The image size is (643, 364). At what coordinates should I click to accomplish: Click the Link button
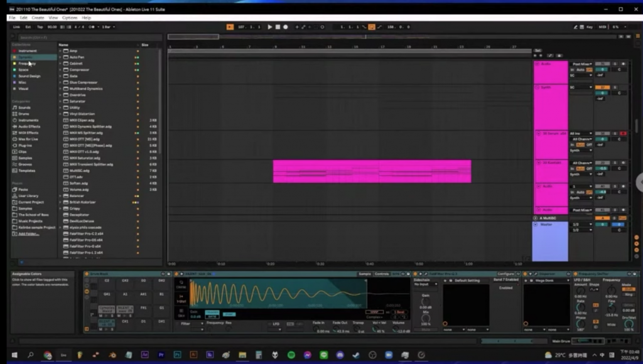click(16, 27)
